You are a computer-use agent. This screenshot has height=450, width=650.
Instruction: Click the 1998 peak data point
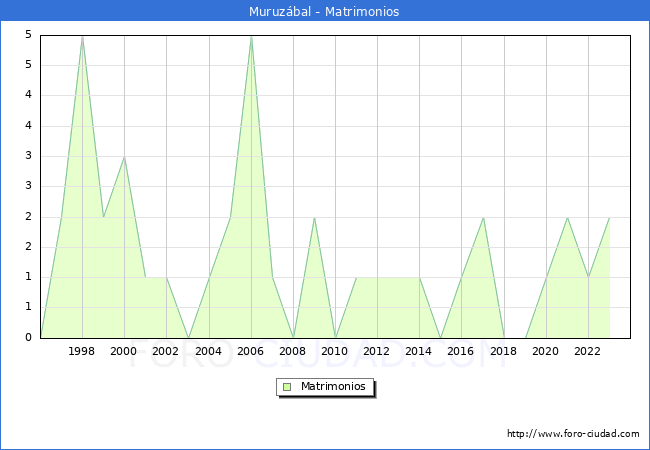coord(82,37)
